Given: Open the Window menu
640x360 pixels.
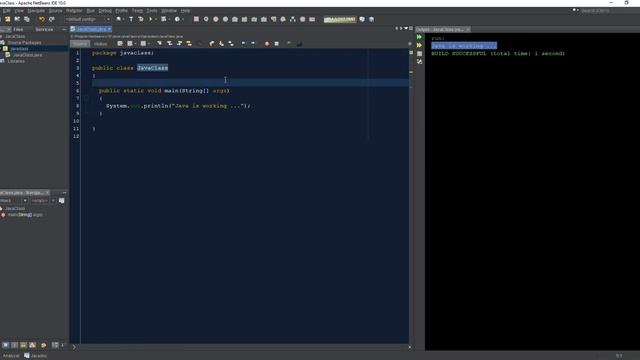Looking at the screenshot, I should (169, 11).
